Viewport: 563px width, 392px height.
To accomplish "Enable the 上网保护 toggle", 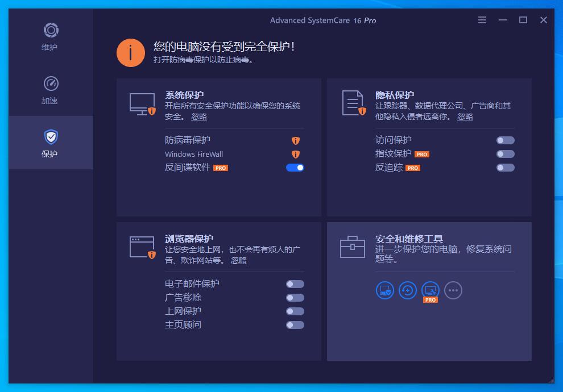I will tap(295, 311).
